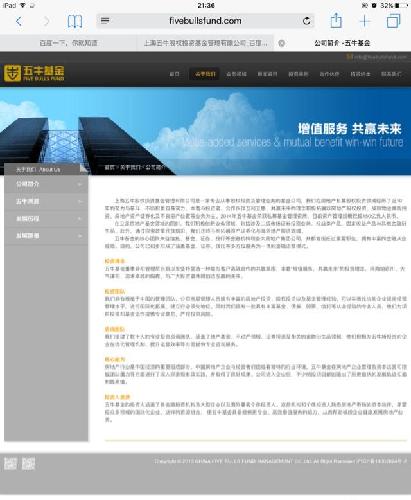
Task: Open the share sheet icon
Action: point(336,20)
